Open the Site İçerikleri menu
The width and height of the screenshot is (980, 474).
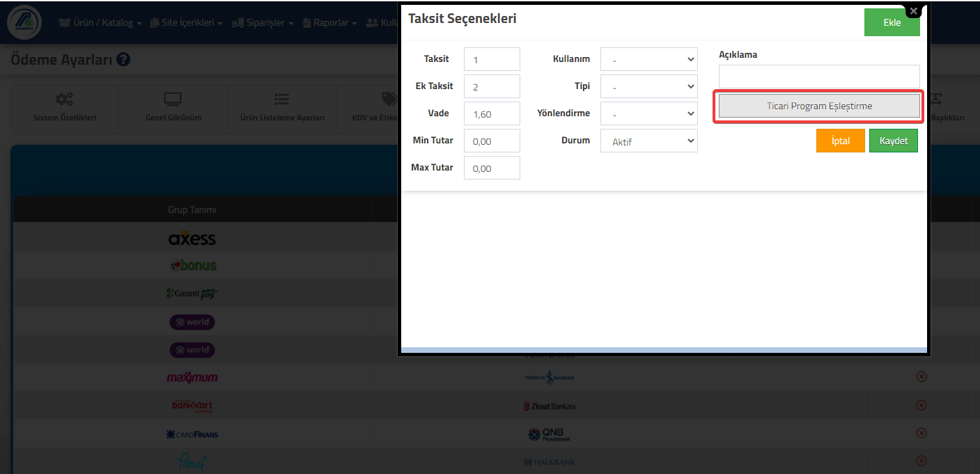(187, 22)
